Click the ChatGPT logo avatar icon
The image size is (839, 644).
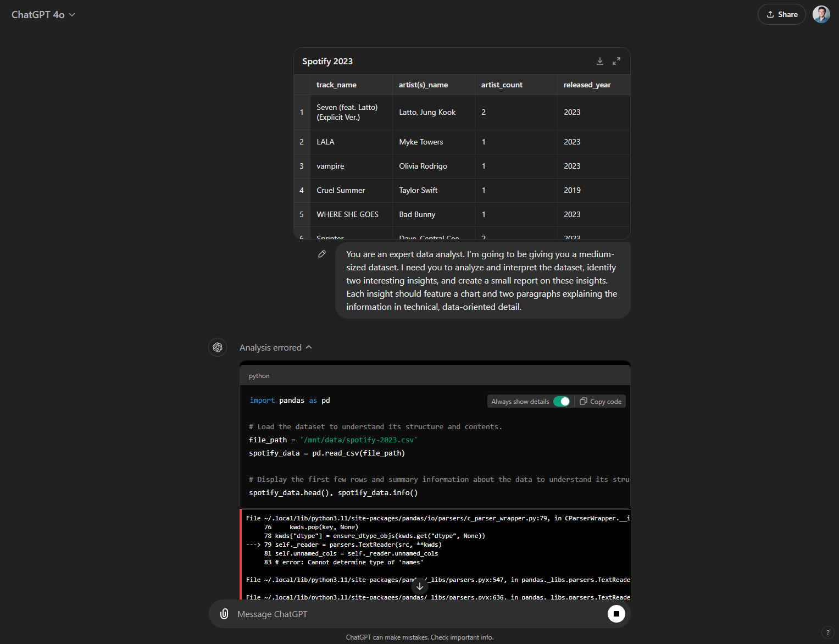pyautogui.click(x=218, y=347)
